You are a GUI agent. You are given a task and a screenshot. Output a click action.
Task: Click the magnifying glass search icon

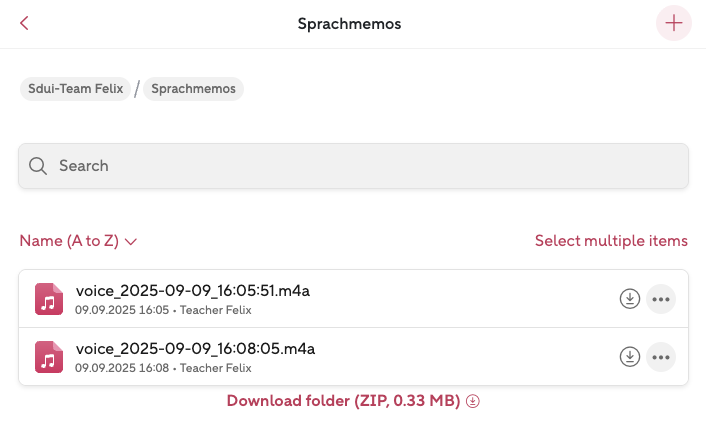point(39,166)
